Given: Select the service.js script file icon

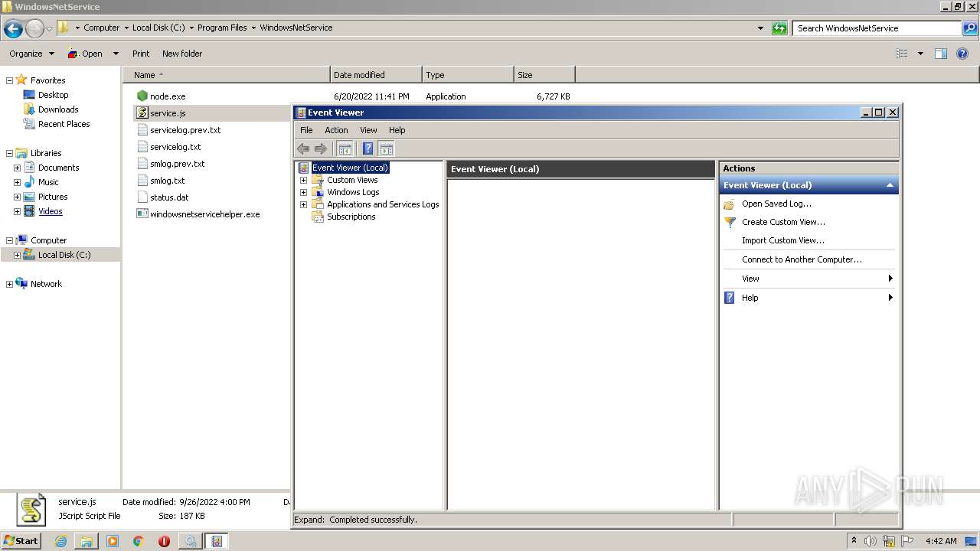Looking at the screenshot, I should click(x=142, y=112).
